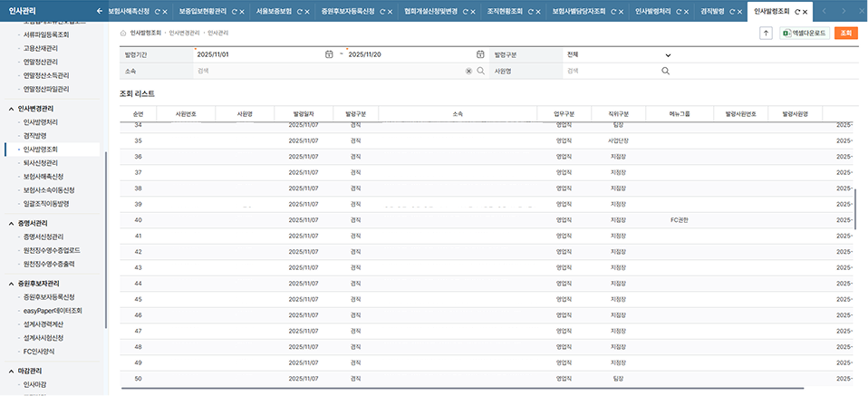868x396 pixels.
Task: Refresh the 인사발령조회 tab
Action: (x=797, y=11)
